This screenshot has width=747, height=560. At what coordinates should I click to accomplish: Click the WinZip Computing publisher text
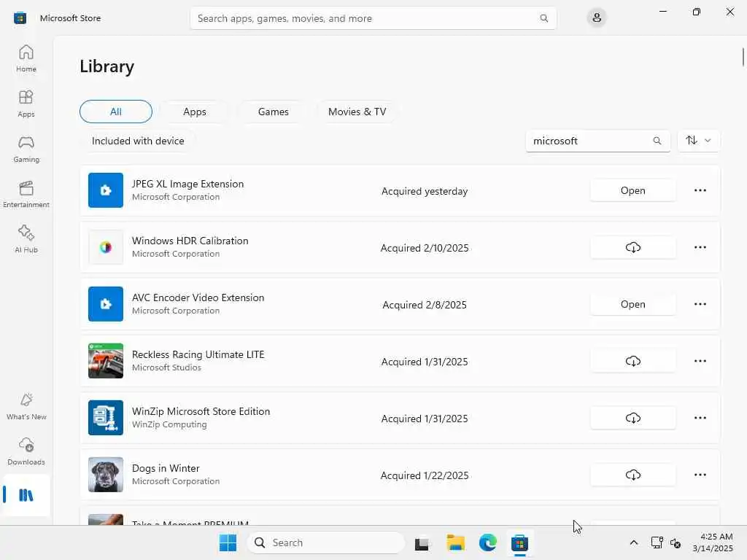coord(169,424)
